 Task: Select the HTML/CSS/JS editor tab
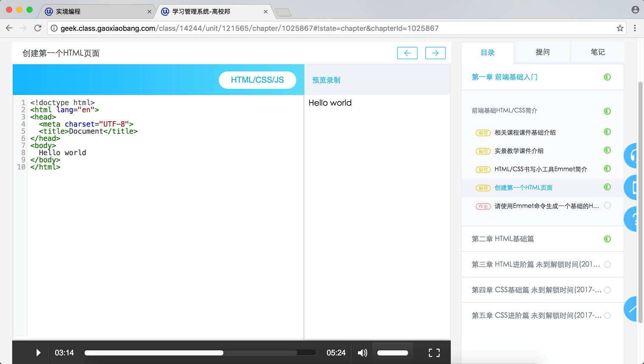(x=257, y=80)
